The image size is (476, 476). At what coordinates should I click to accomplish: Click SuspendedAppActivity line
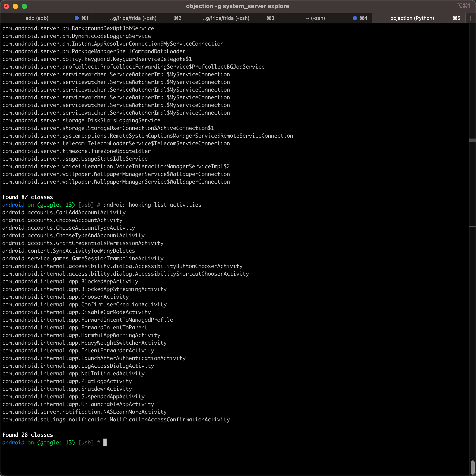tap(73, 396)
